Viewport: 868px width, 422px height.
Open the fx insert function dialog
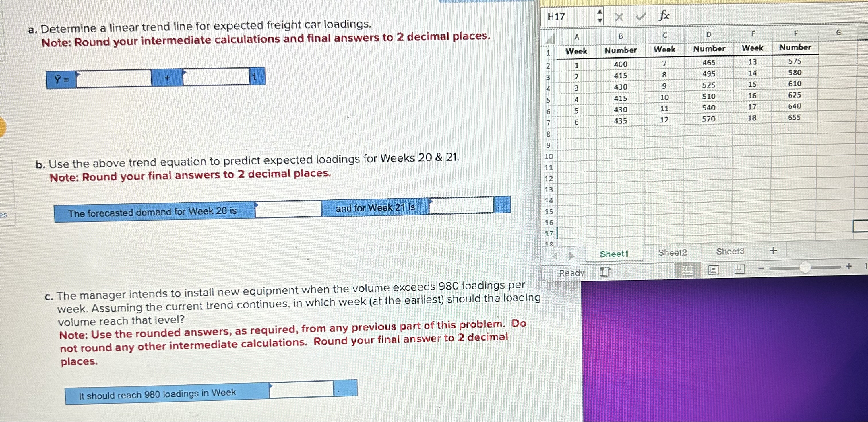663,15
